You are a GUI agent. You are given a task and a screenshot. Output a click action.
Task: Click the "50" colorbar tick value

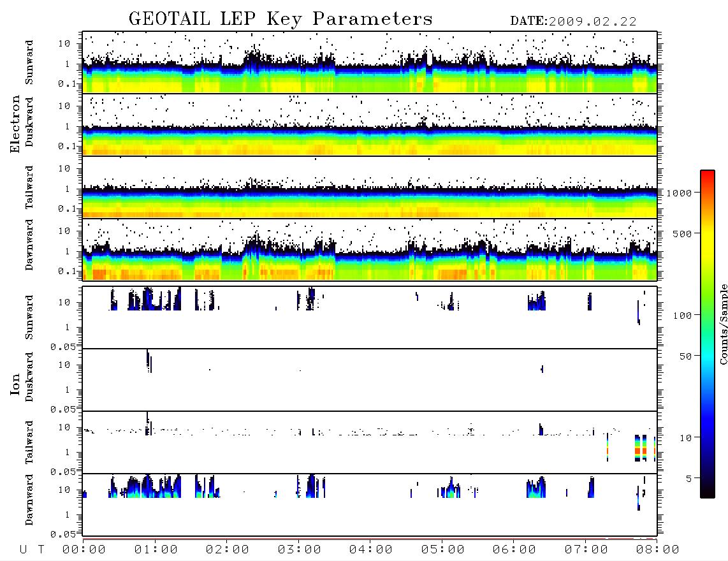pos(686,356)
